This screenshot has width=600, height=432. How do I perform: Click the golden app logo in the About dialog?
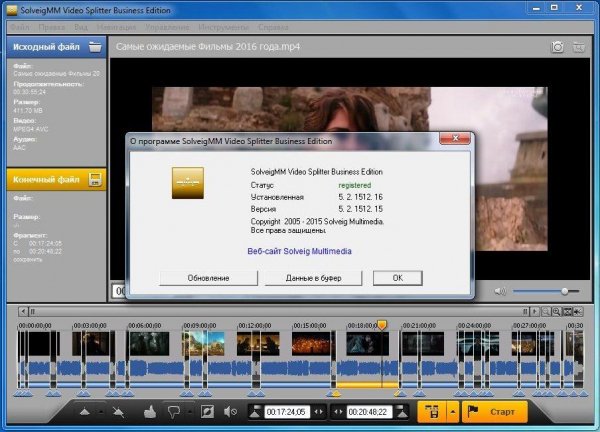click(x=188, y=183)
